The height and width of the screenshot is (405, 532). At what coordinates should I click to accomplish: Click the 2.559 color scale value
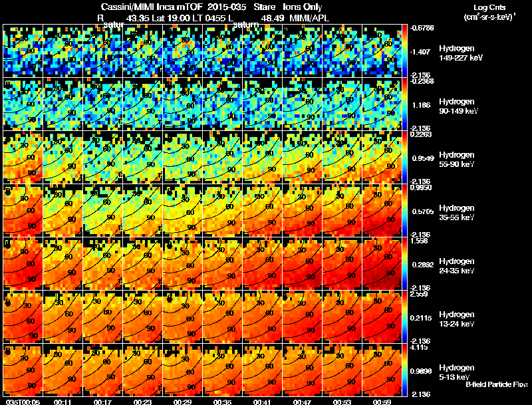click(419, 294)
